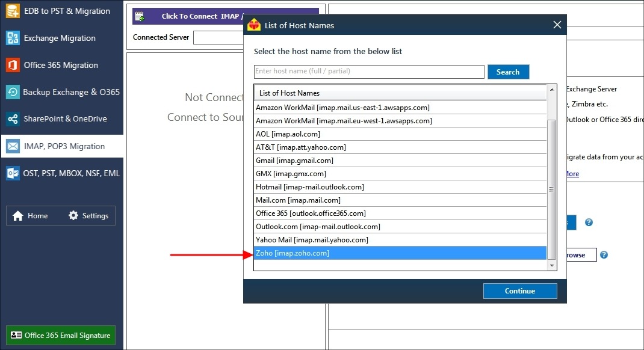
Task: Select Zoho [imap.zoho.com] host
Action: (x=400, y=253)
